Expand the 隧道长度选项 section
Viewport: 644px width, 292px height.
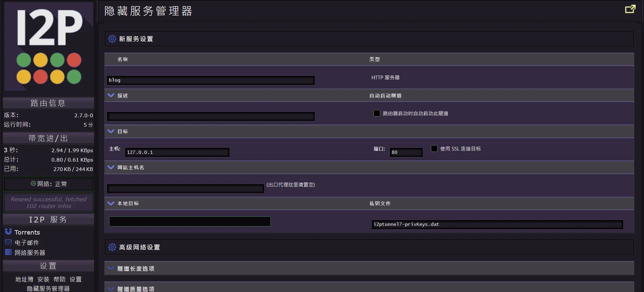pos(111,268)
